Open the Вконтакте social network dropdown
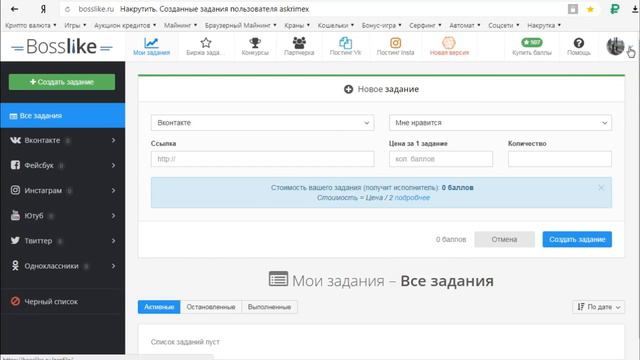Image resolution: width=640 pixels, height=360 pixels. 262,123
